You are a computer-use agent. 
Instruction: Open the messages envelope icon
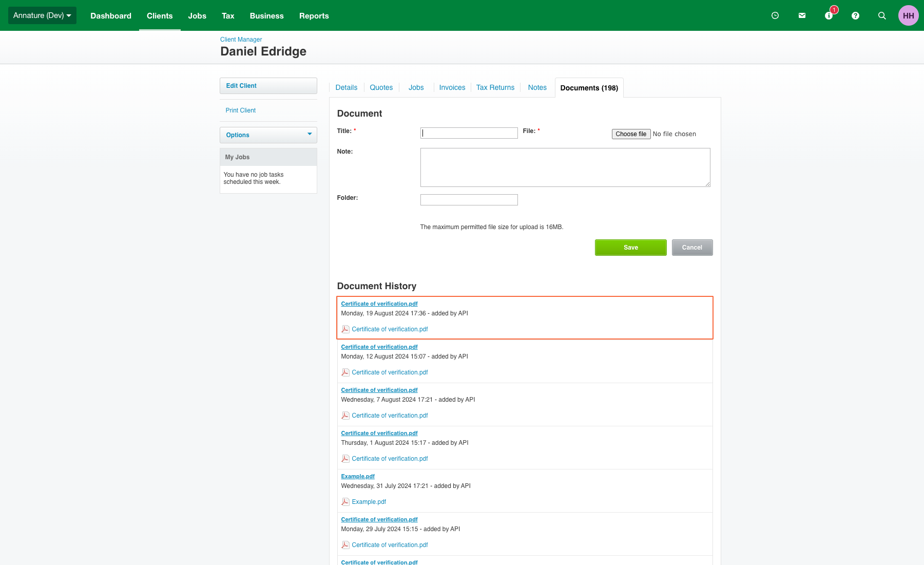pos(802,15)
